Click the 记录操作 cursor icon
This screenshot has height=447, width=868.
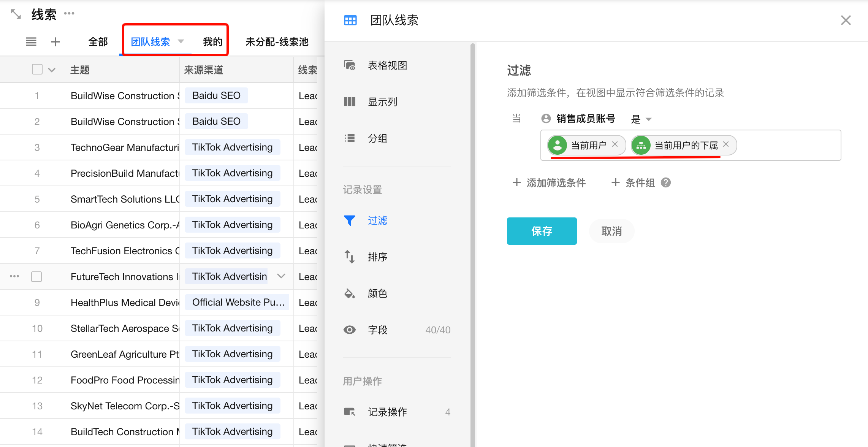point(350,412)
